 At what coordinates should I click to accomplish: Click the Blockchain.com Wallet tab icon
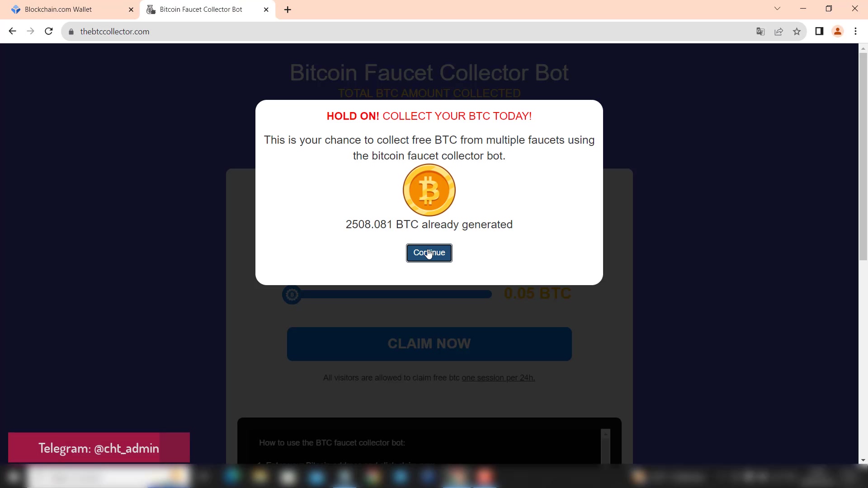coord(15,9)
